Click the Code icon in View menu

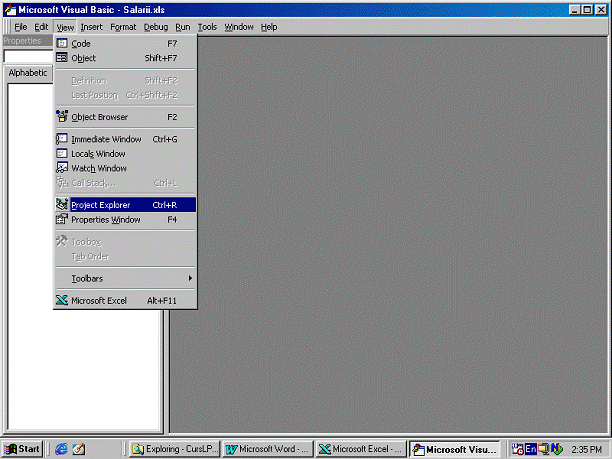pos(62,44)
